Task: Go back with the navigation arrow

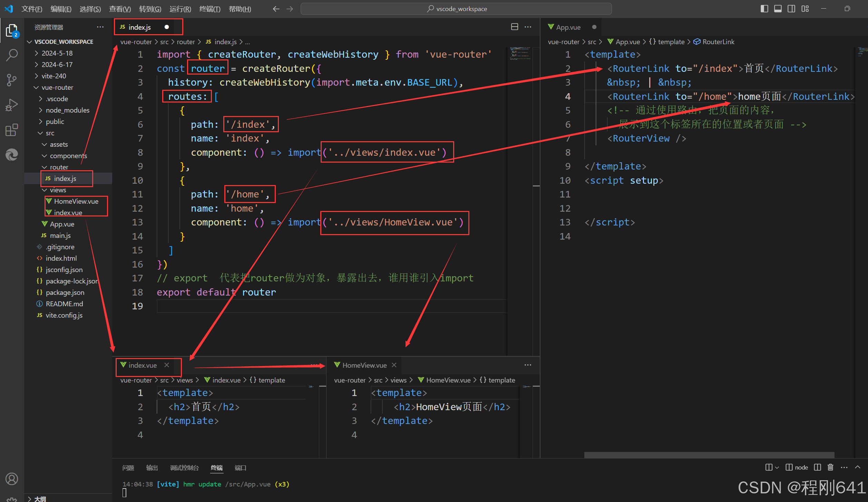Action: click(276, 9)
